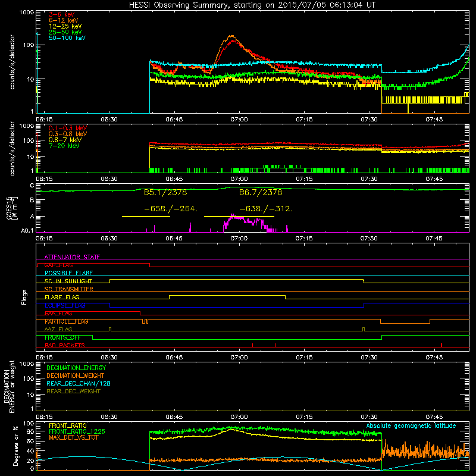476x476 pixels.
Task: Select the 12-25 keV legend label
Action: (x=65, y=26)
